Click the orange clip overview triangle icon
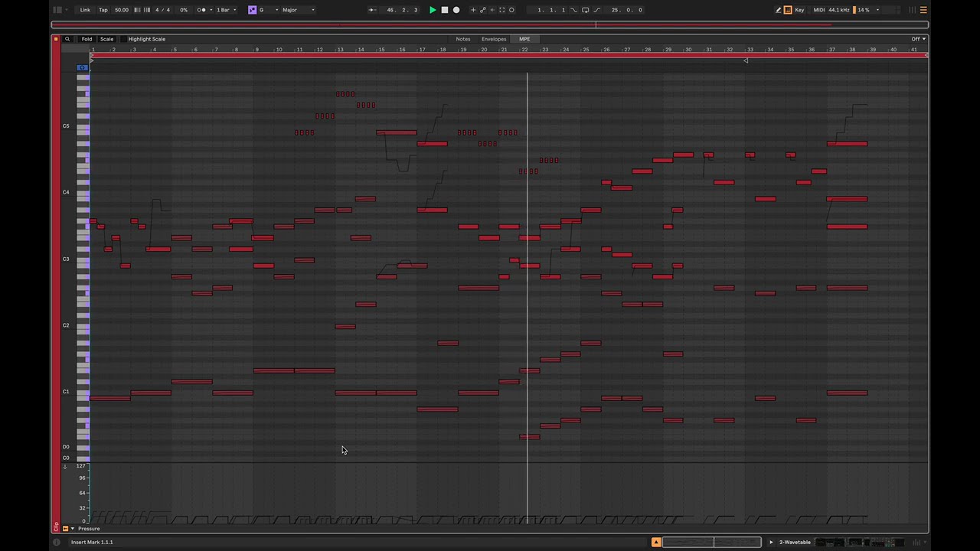Screen dimensions: 980x551 (656, 542)
